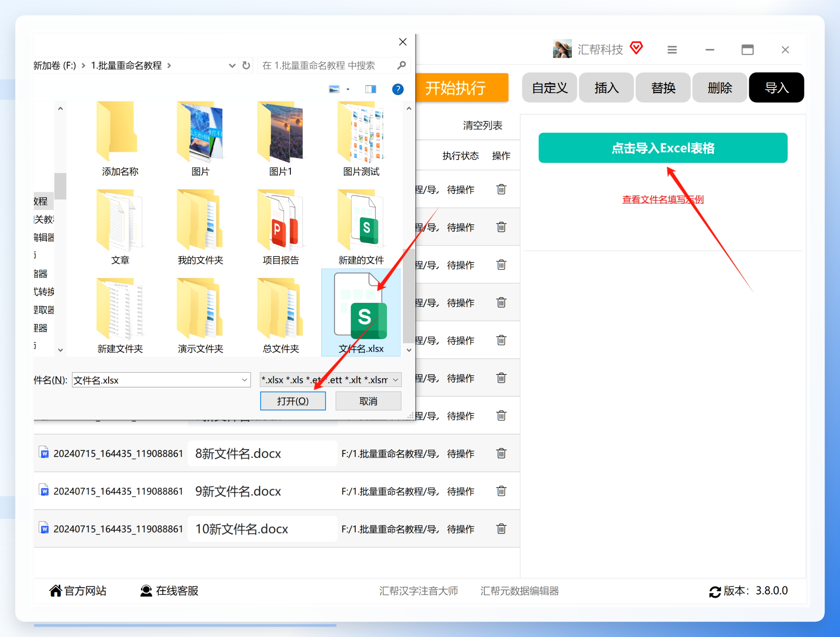Click the 执行状态 column header
840x637 pixels.
[460, 156]
